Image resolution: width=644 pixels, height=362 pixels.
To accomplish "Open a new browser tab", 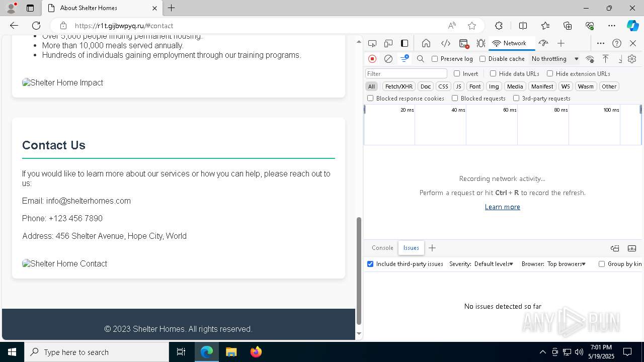I will click(171, 8).
